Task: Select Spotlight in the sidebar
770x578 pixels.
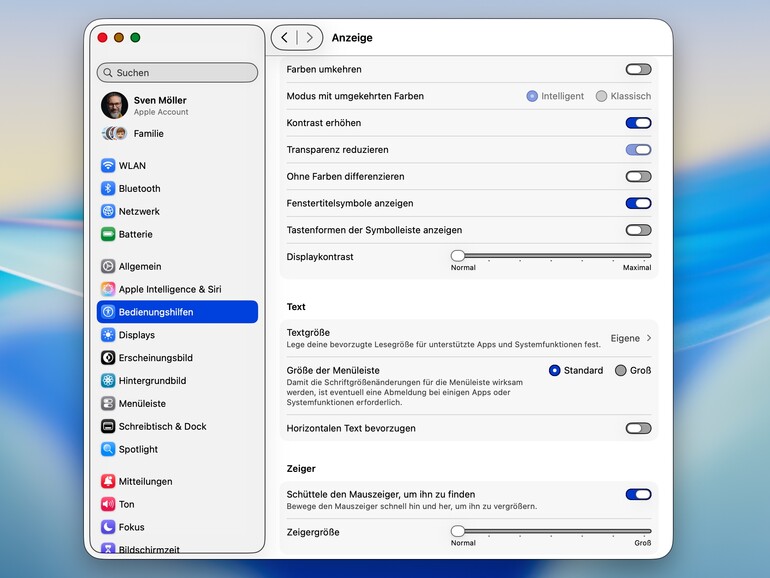Action: tap(177, 449)
